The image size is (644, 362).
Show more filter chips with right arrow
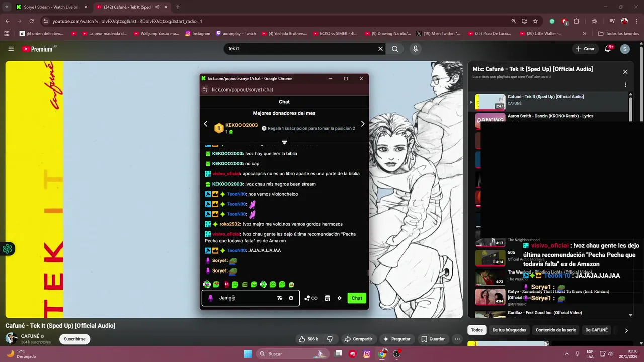[626, 330]
